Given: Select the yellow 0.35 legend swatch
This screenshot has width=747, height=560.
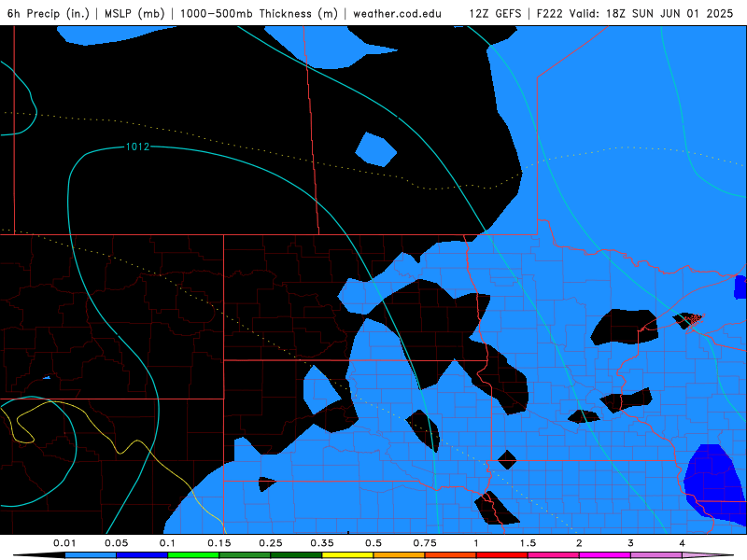Looking at the screenshot, I should (347, 555).
